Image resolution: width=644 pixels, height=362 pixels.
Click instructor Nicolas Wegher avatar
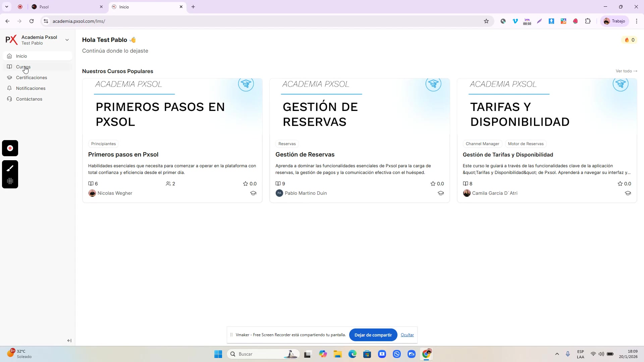point(92,193)
